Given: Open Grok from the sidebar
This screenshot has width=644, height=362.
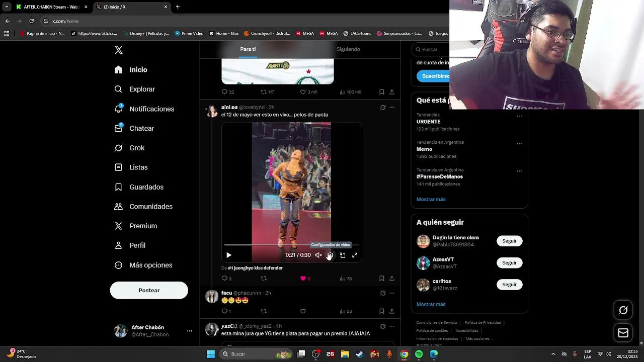Looking at the screenshot, I should pos(129,148).
